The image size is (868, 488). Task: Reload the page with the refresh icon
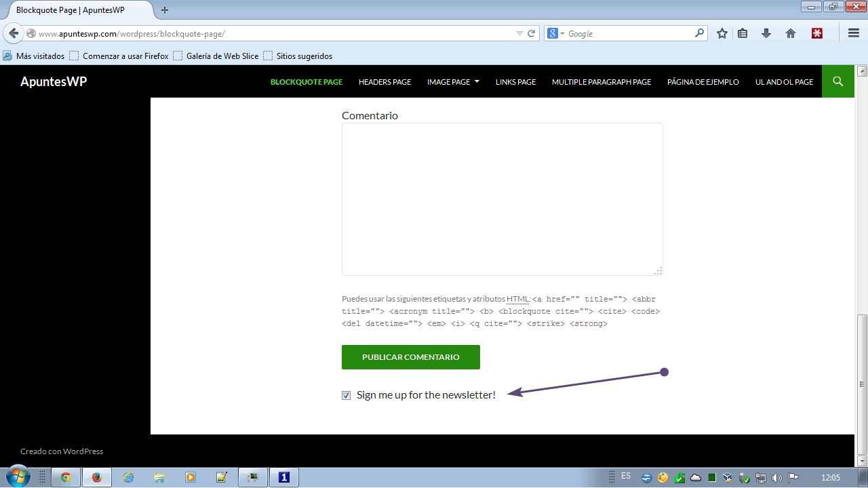(x=532, y=33)
